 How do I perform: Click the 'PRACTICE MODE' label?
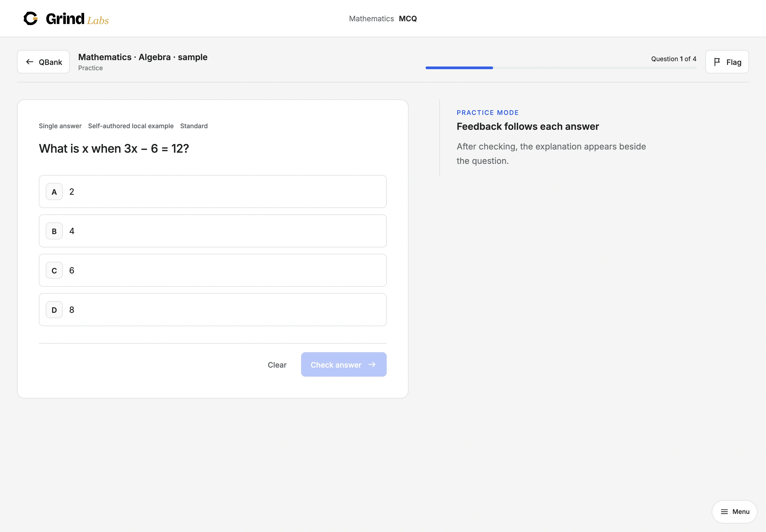tap(488, 113)
